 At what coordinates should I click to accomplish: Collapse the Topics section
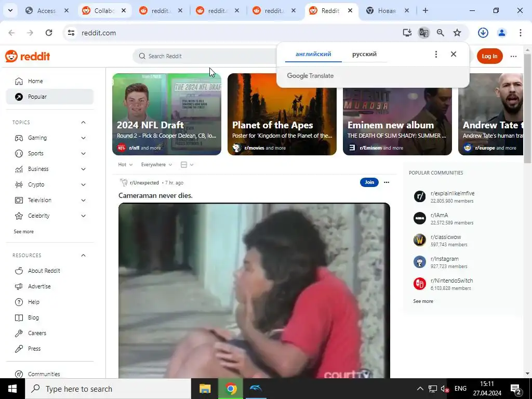84,123
